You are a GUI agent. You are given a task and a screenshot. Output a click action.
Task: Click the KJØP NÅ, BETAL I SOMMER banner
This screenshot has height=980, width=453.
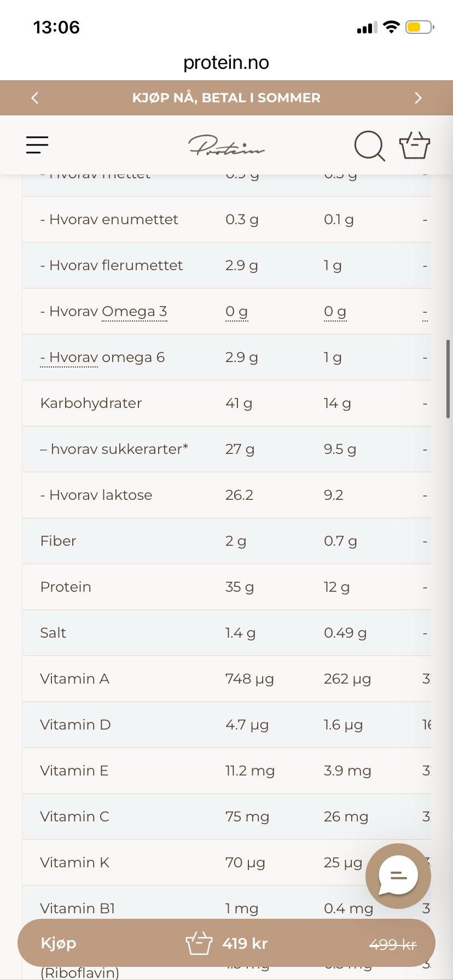click(x=226, y=98)
